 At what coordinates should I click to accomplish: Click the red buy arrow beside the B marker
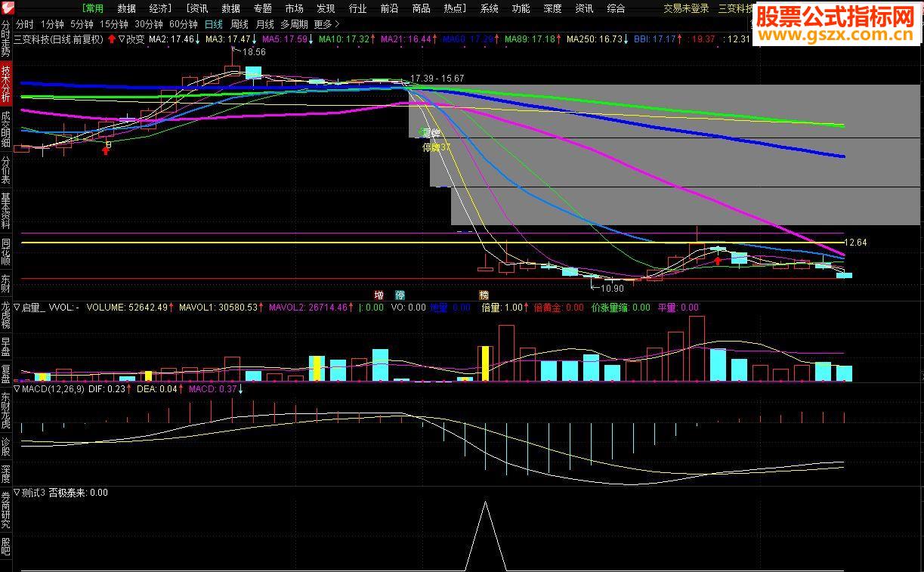[x=106, y=151]
